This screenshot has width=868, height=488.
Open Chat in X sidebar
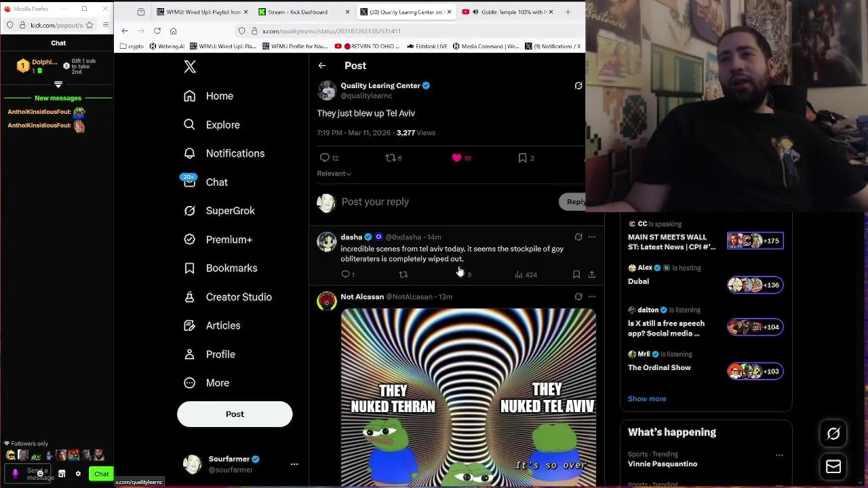click(x=206, y=182)
